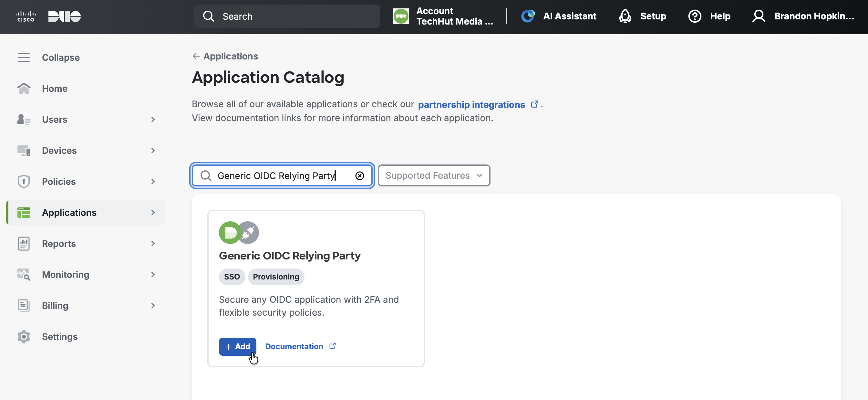Viewport: 868px width, 400px height.
Task: Select the Users icon in the sidebar
Action: click(24, 120)
